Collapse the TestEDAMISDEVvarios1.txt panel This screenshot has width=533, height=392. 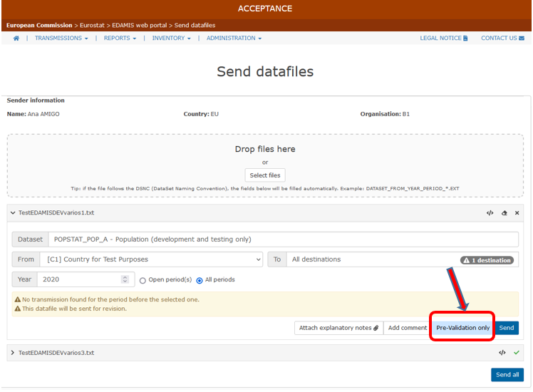pyautogui.click(x=13, y=213)
